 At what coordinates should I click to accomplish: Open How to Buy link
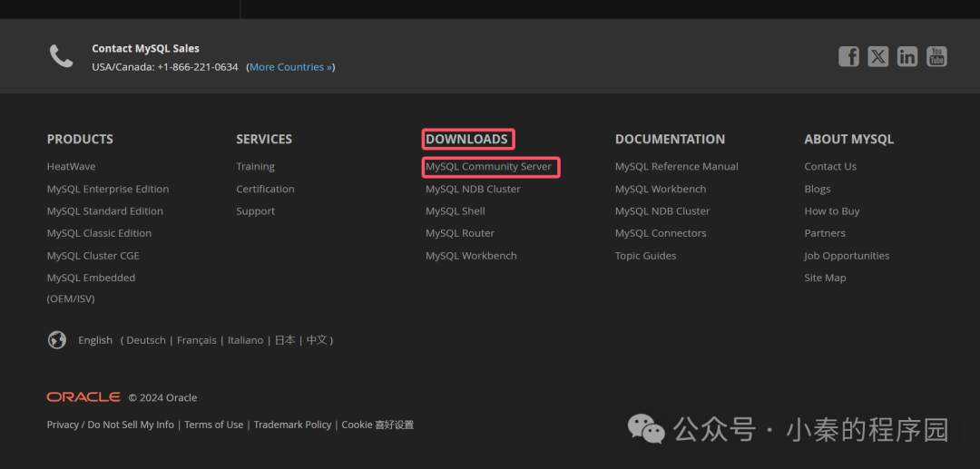pyautogui.click(x=832, y=211)
